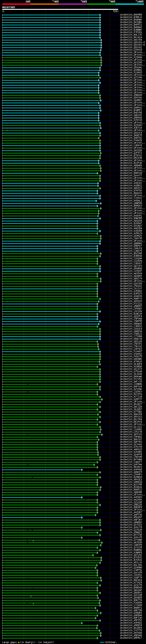The height and width of the screenshot is (644, 146).
Task: Select the UniRef100_A8TIP3 label
Action: (131, 266)
